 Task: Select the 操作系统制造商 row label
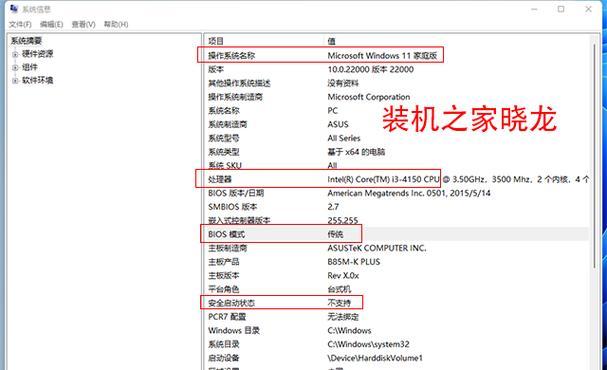[235, 97]
